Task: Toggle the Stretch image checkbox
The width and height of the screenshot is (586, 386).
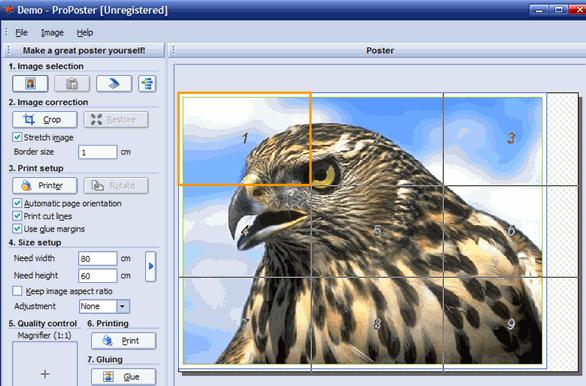Action: pos(17,137)
